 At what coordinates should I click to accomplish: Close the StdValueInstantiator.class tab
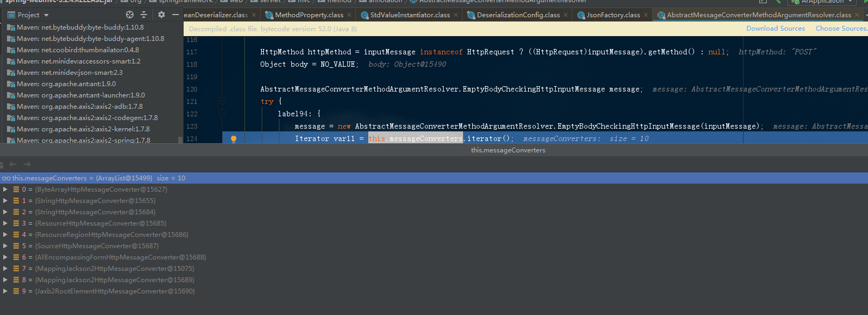(456, 15)
